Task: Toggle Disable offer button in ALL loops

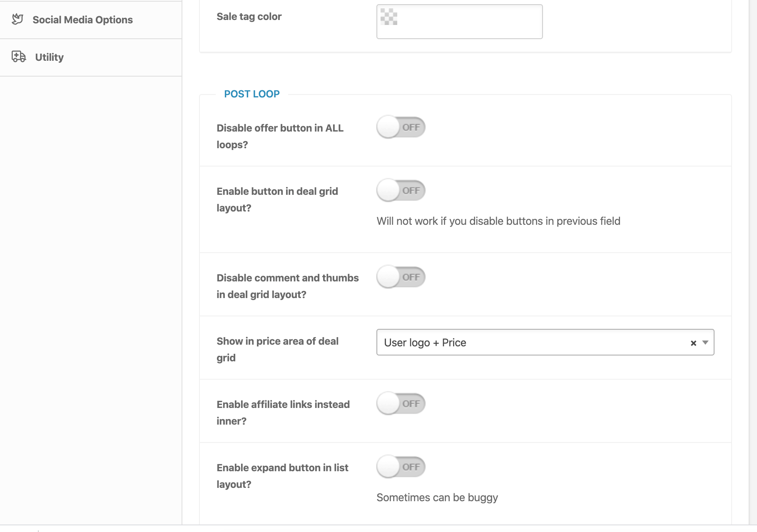Action: [401, 127]
